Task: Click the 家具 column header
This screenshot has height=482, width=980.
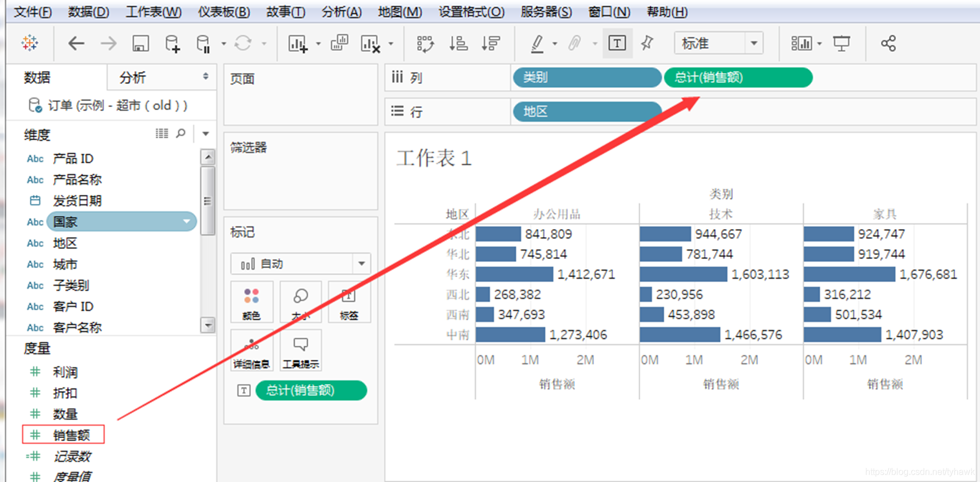Action: point(885,214)
